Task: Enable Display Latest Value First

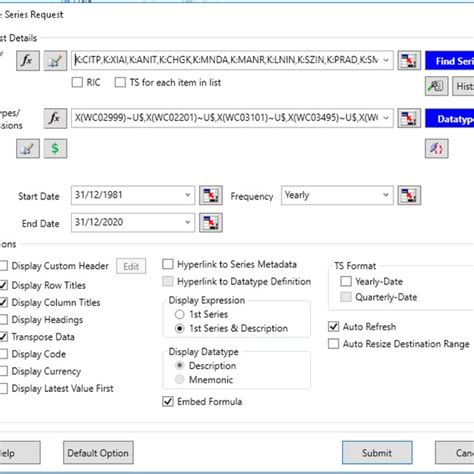Action: coord(3,388)
